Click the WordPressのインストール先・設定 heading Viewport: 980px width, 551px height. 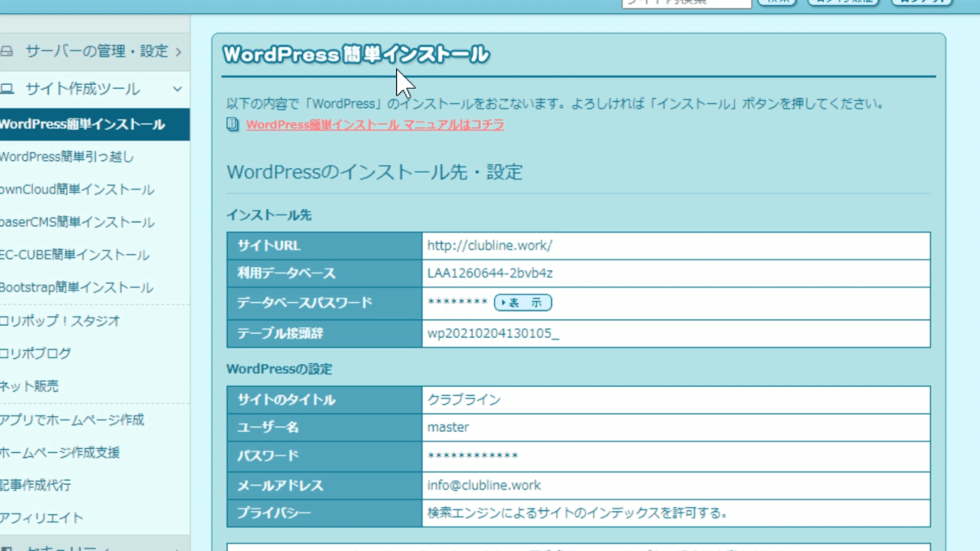(x=374, y=172)
